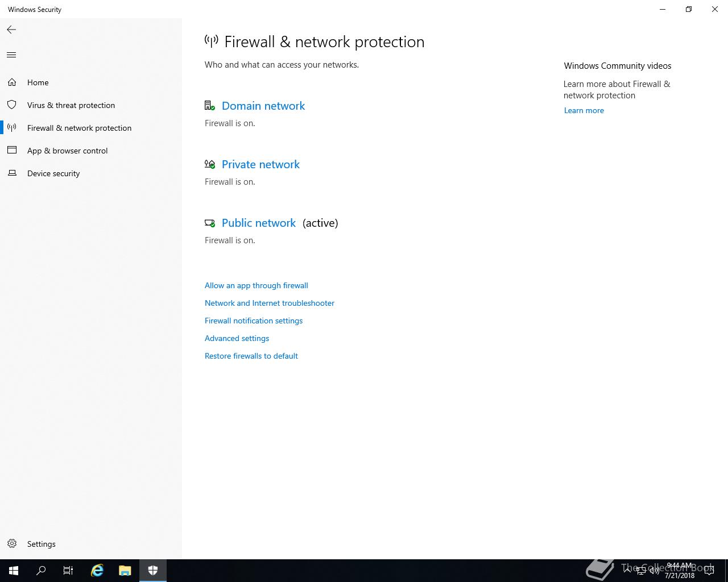Open firewall Advanced settings
The image size is (728, 582).
(237, 338)
